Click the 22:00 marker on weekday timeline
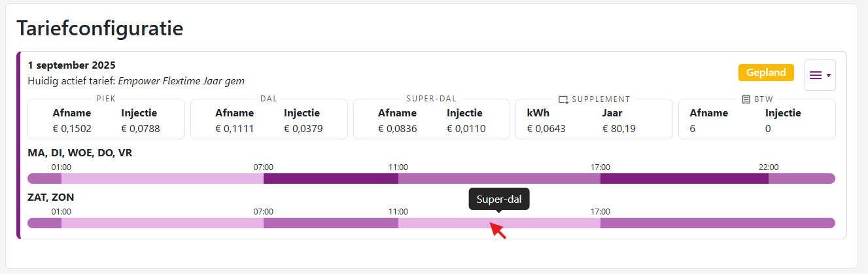Screen dimensions: 868x274 tap(768, 167)
